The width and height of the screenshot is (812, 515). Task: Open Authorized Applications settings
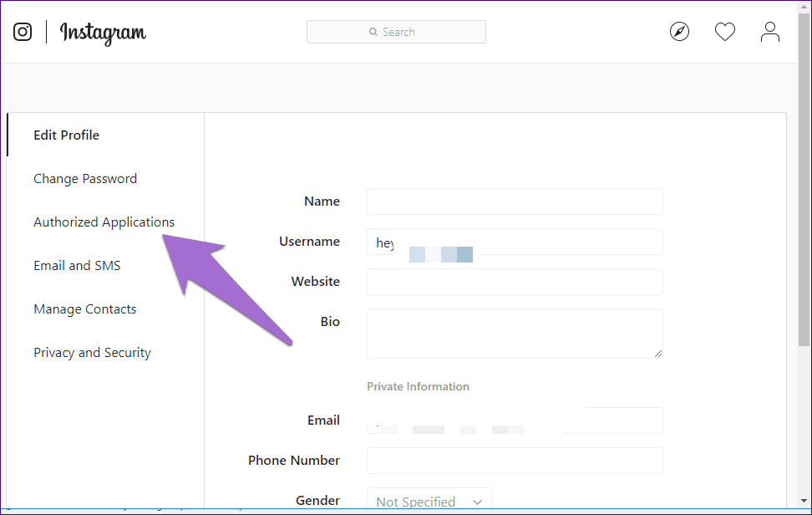pyautogui.click(x=104, y=222)
